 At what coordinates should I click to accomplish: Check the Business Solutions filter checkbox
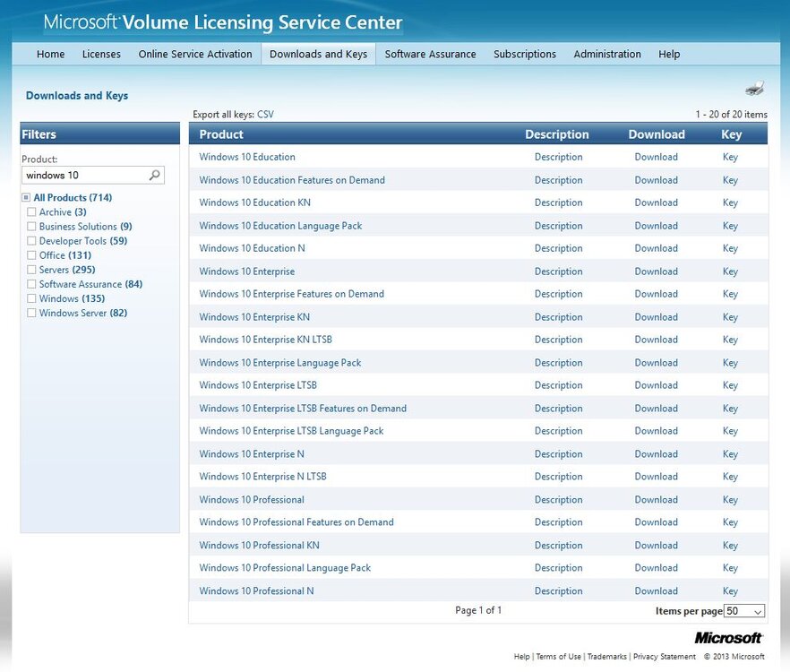pyautogui.click(x=31, y=227)
